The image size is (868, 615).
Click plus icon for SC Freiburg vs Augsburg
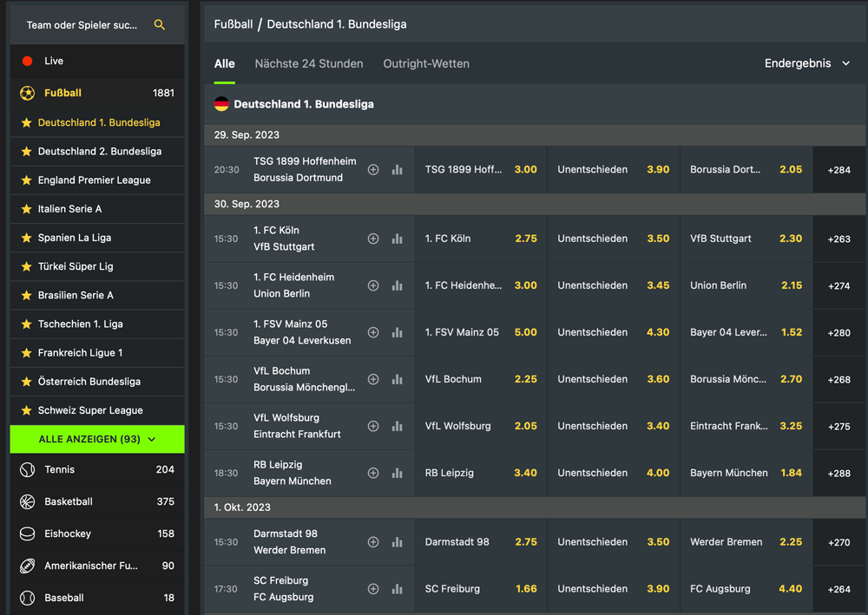(x=373, y=589)
